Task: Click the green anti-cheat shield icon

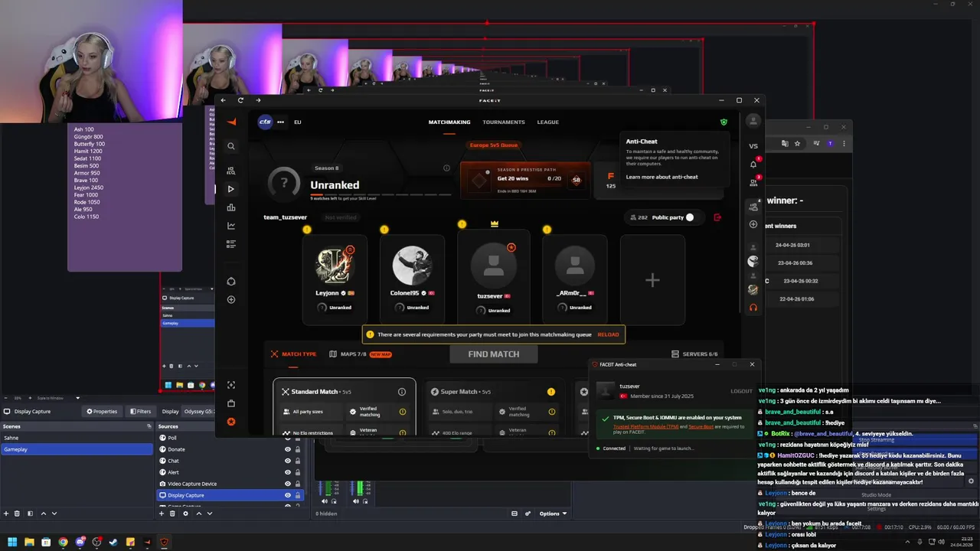Action: pos(724,122)
